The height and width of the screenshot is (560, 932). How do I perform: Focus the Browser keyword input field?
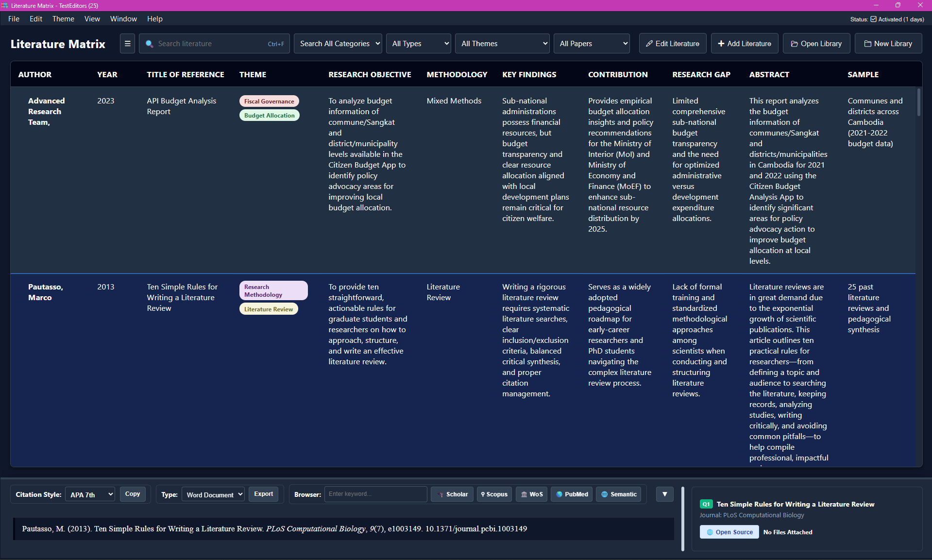pos(376,494)
